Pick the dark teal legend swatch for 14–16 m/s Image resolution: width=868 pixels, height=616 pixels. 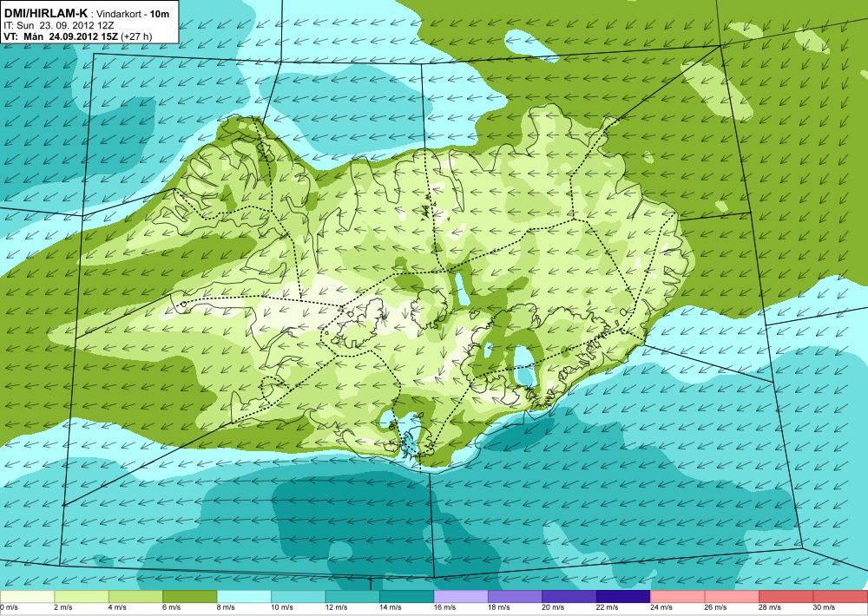click(407, 597)
